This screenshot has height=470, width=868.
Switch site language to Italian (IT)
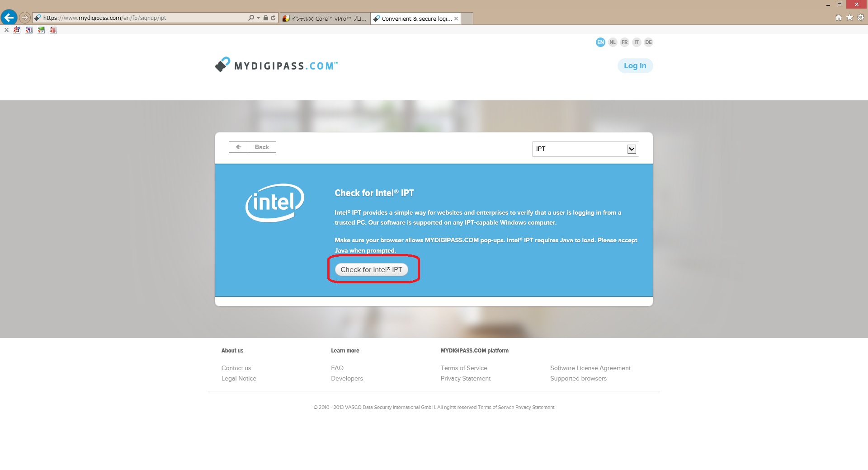(x=637, y=42)
